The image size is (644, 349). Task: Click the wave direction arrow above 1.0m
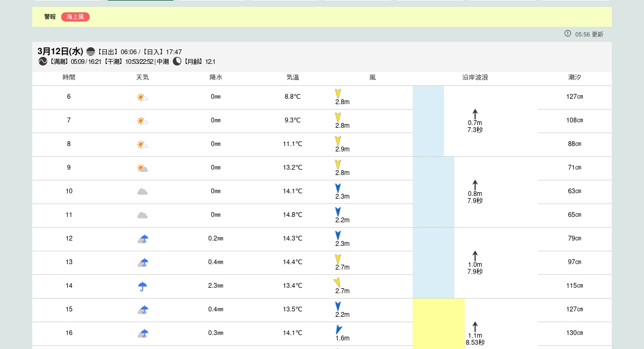coord(475,256)
